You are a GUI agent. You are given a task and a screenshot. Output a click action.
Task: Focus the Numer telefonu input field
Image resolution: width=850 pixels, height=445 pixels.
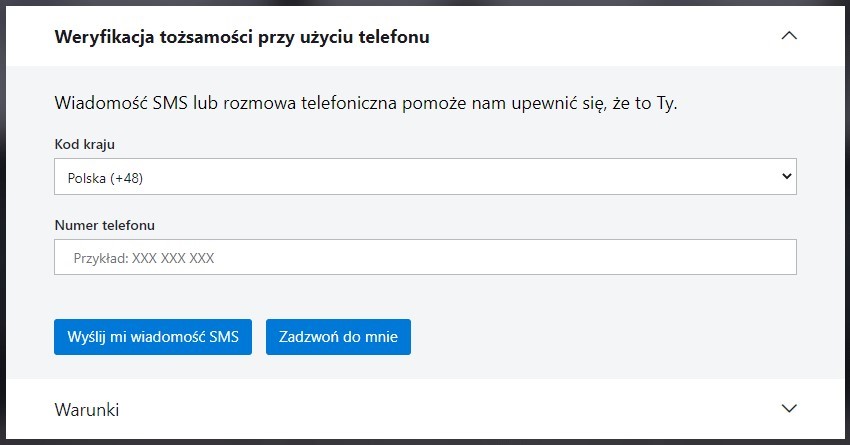[425, 257]
